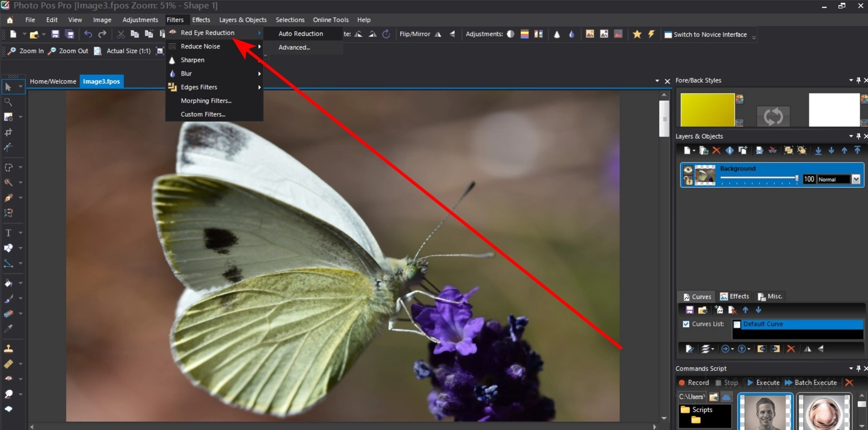Image resolution: width=868 pixels, height=430 pixels.
Task: Open layer properties info icon
Action: pyautogui.click(x=729, y=151)
